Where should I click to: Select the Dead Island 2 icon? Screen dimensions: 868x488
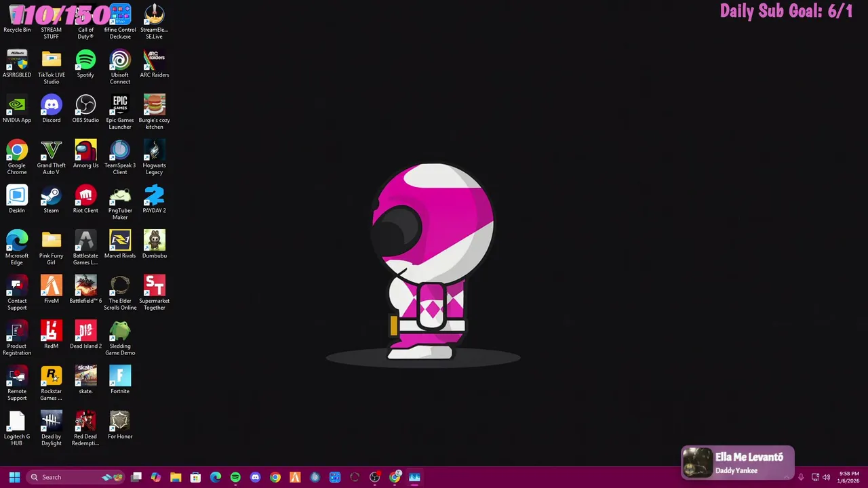click(85, 335)
